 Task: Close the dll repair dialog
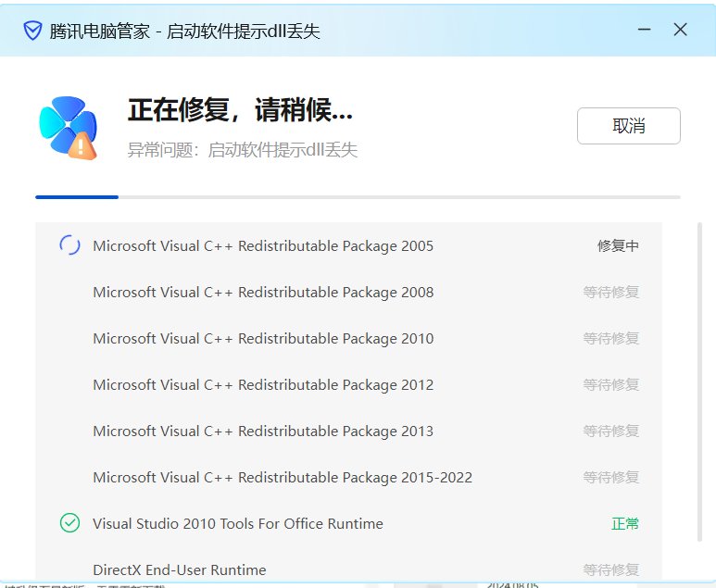[681, 30]
